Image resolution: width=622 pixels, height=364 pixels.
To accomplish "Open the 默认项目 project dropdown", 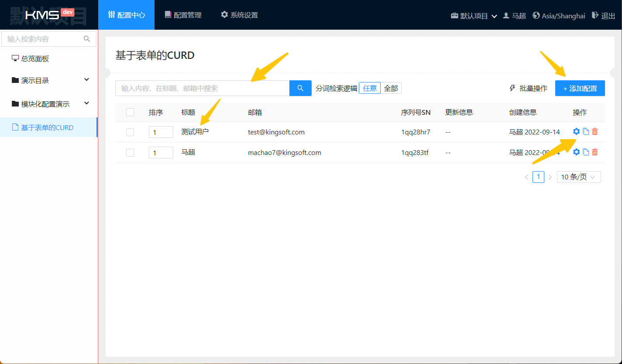I will pos(474,16).
